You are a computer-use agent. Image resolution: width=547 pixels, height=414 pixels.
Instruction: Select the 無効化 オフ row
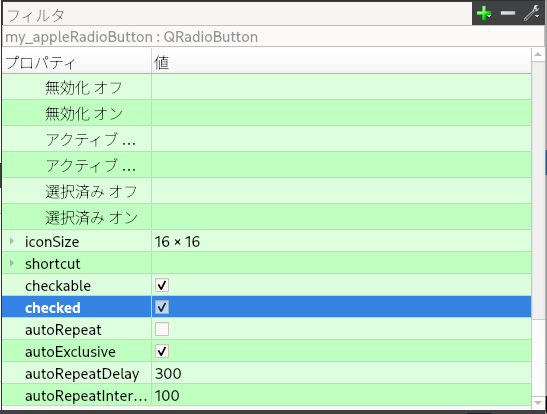point(267,87)
